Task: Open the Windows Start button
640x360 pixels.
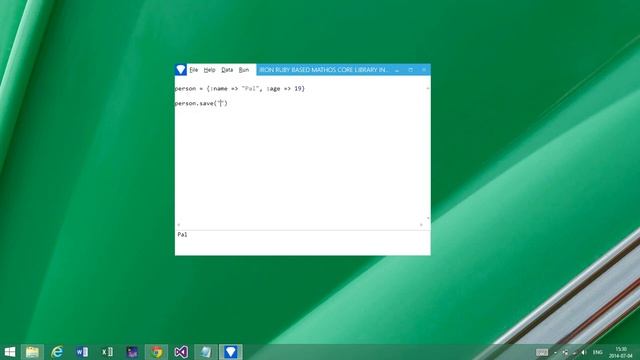Action: 9,352
